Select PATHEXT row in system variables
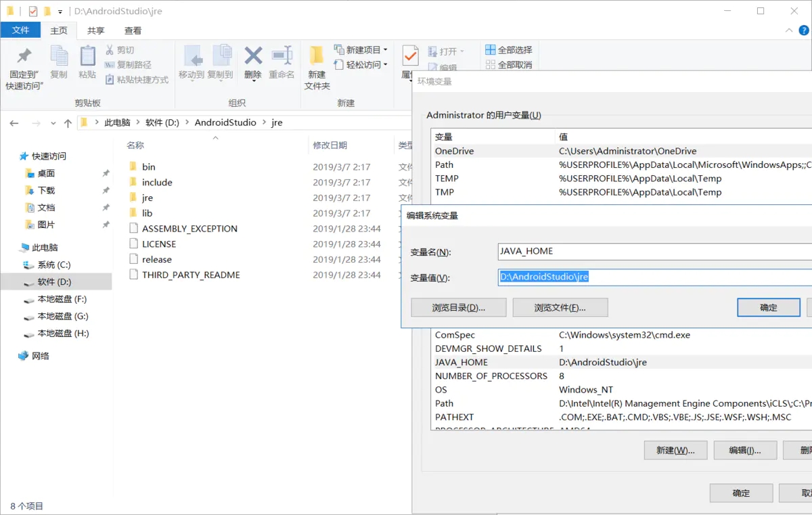 point(622,417)
